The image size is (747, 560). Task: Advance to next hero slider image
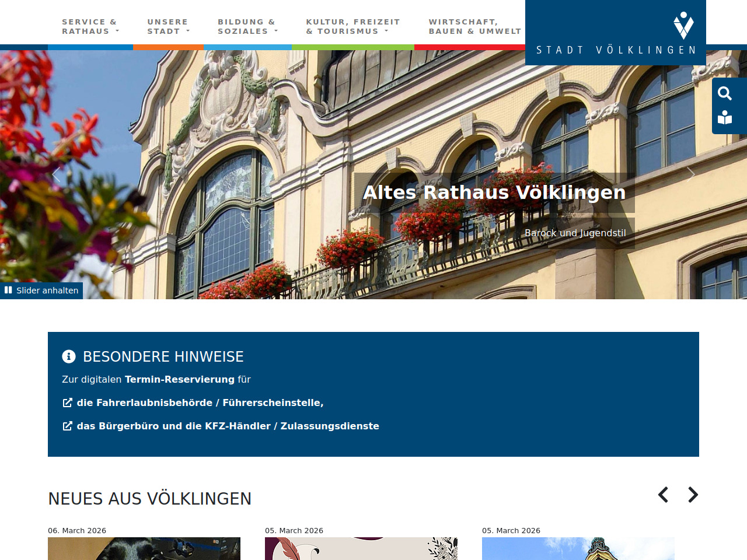691,174
